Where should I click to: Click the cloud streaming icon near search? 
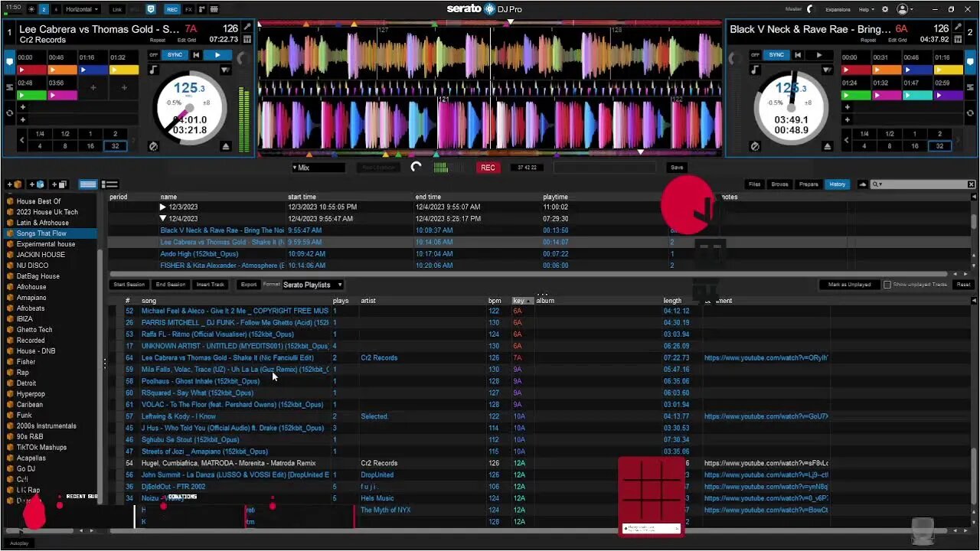point(863,184)
